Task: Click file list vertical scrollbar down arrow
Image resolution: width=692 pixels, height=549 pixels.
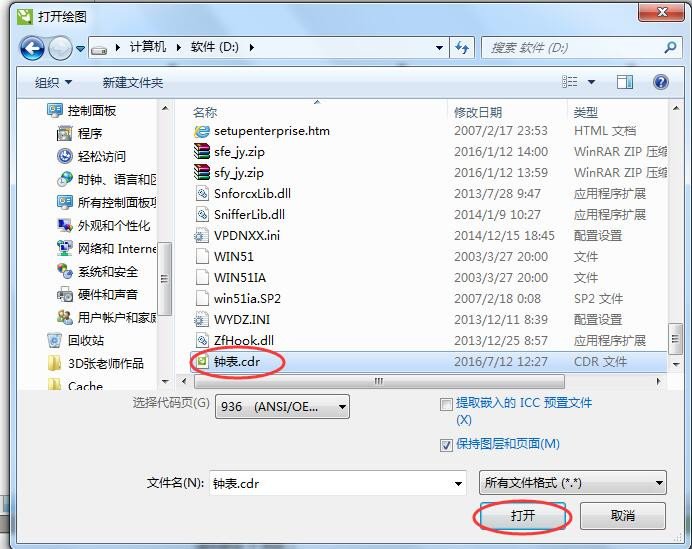Action: (x=676, y=365)
